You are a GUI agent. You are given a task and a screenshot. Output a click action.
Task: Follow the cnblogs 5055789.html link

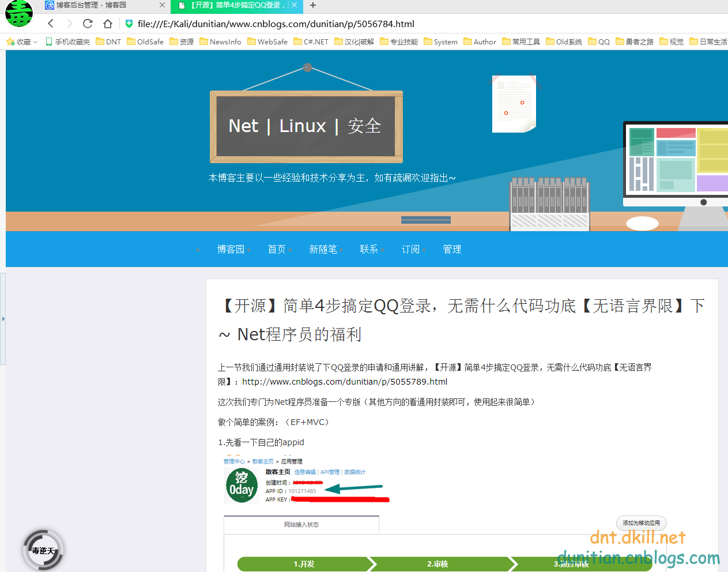pos(345,382)
